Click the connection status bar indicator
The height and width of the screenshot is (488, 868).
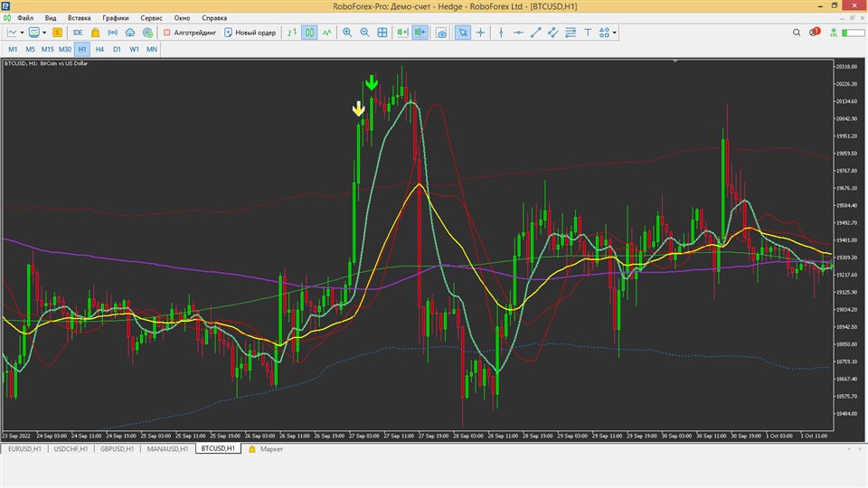(x=853, y=33)
